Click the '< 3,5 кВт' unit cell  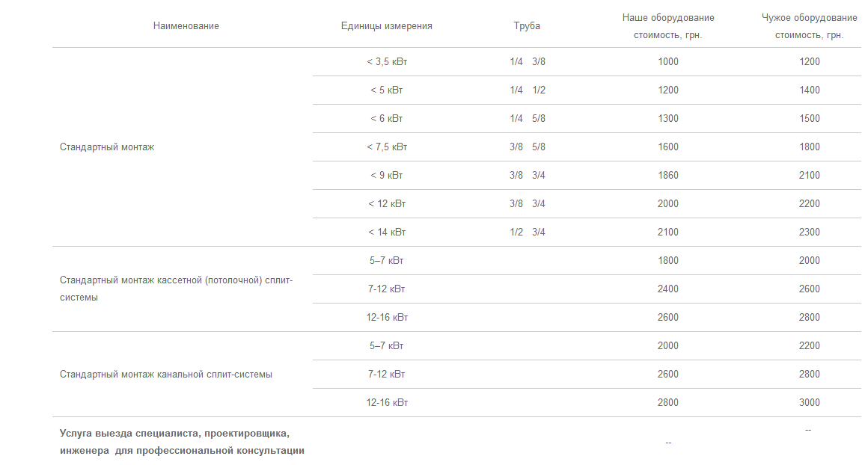point(386,62)
